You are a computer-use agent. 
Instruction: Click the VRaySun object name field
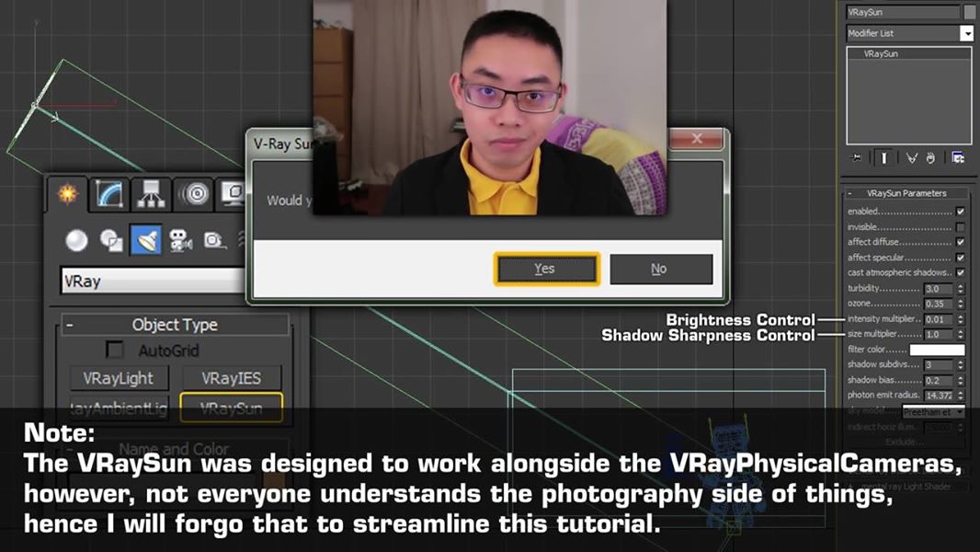903,12
